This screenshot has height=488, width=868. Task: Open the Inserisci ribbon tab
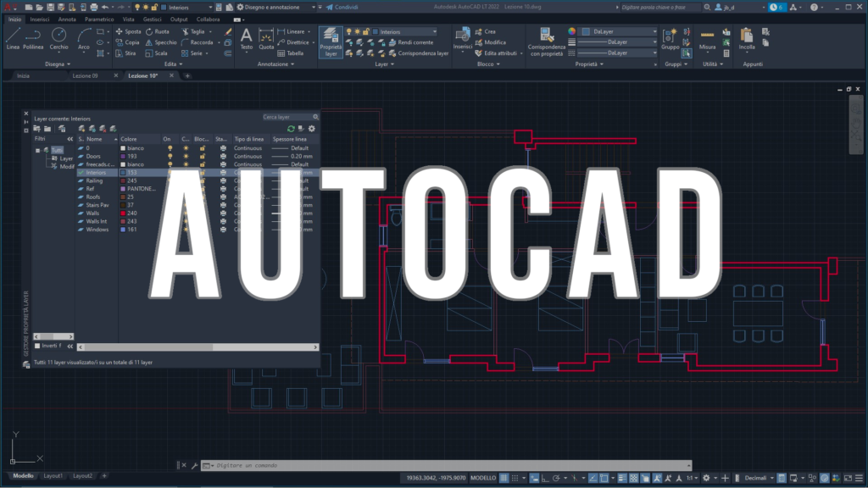pyautogui.click(x=39, y=19)
